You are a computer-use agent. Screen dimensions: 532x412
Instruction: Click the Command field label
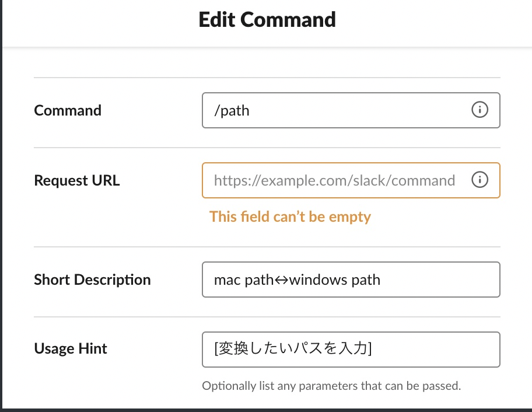tap(68, 111)
